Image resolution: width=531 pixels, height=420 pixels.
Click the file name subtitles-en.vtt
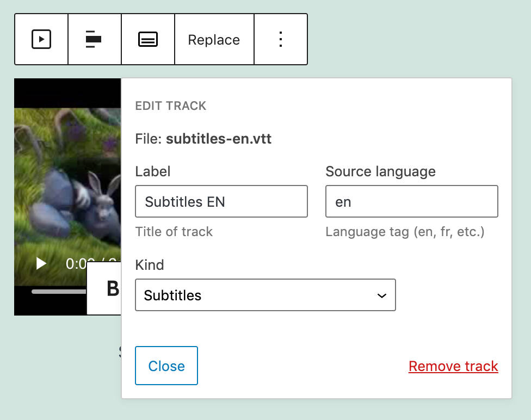tap(220, 139)
